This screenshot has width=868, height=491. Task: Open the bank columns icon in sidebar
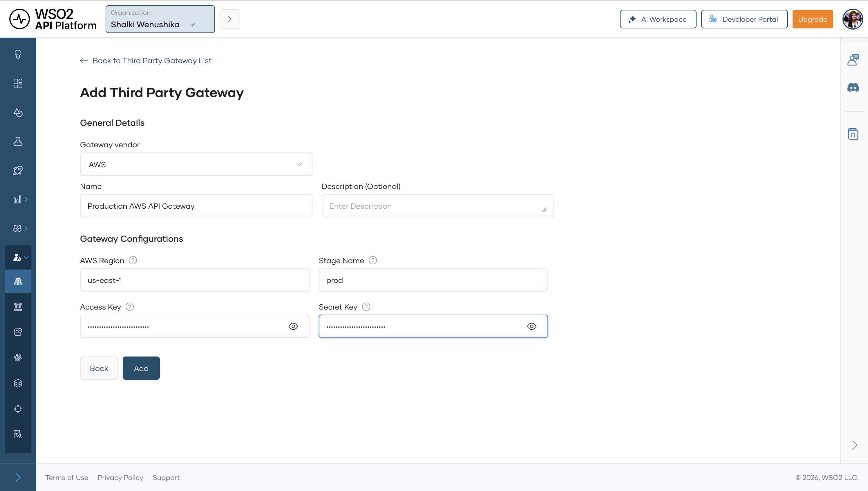pyautogui.click(x=18, y=307)
